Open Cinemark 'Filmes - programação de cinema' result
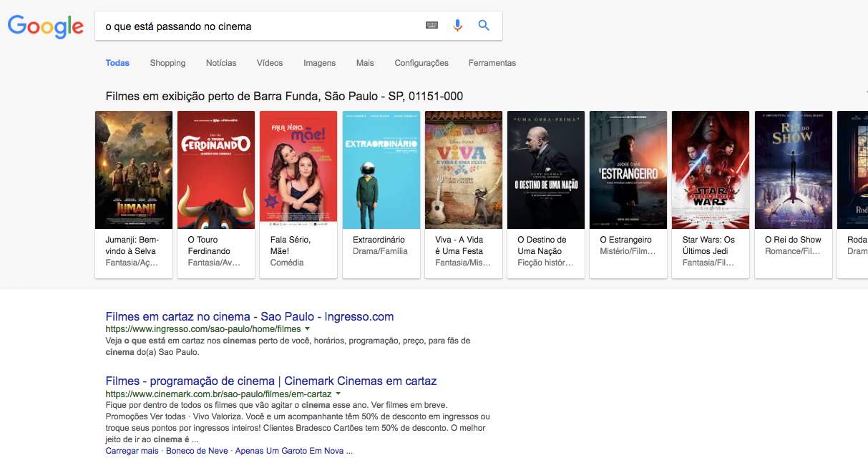The height and width of the screenshot is (473, 868). [x=271, y=381]
